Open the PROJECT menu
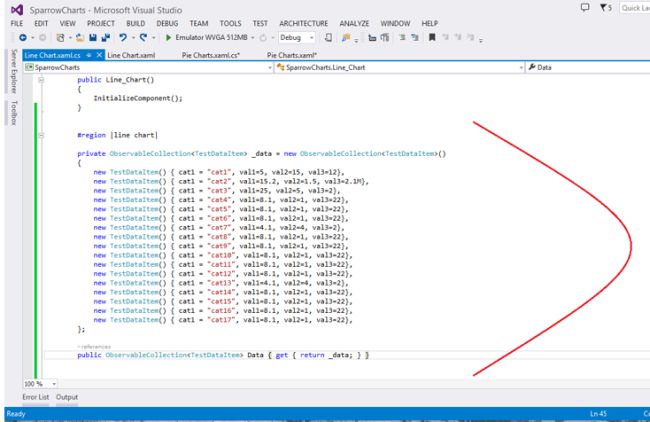Image resolution: width=650 pixels, height=422 pixels. pyautogui.click(x=101, y=23)
